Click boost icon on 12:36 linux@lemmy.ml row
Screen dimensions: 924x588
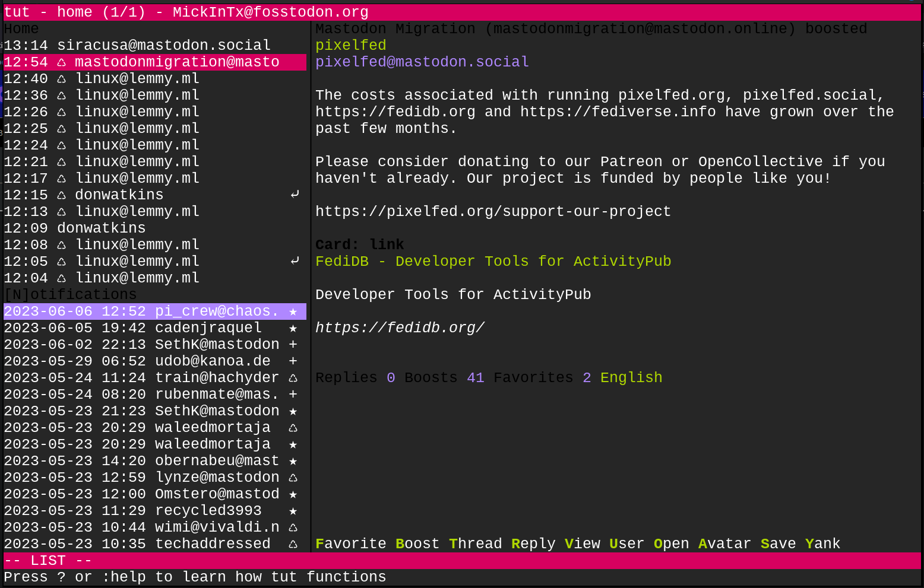62,96
